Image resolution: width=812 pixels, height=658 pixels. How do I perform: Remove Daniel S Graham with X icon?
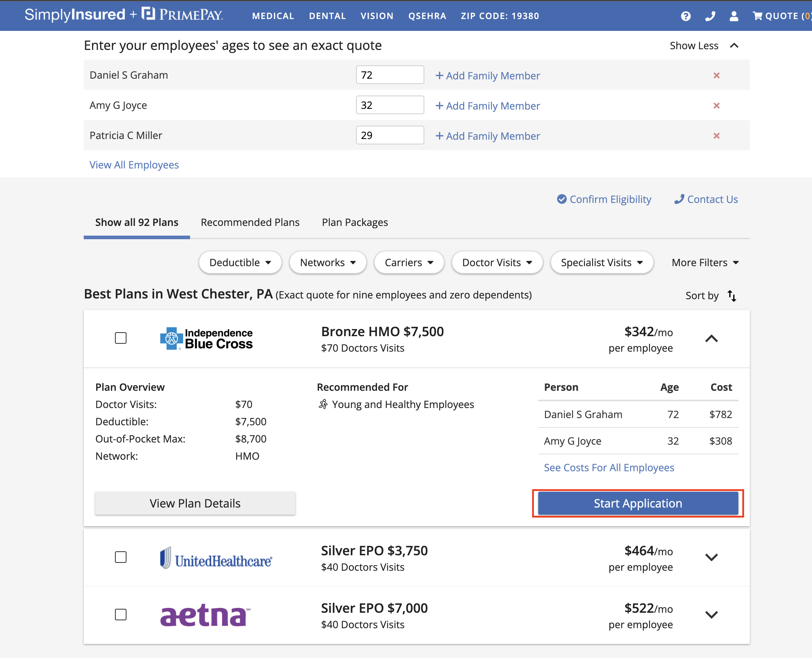716,75
